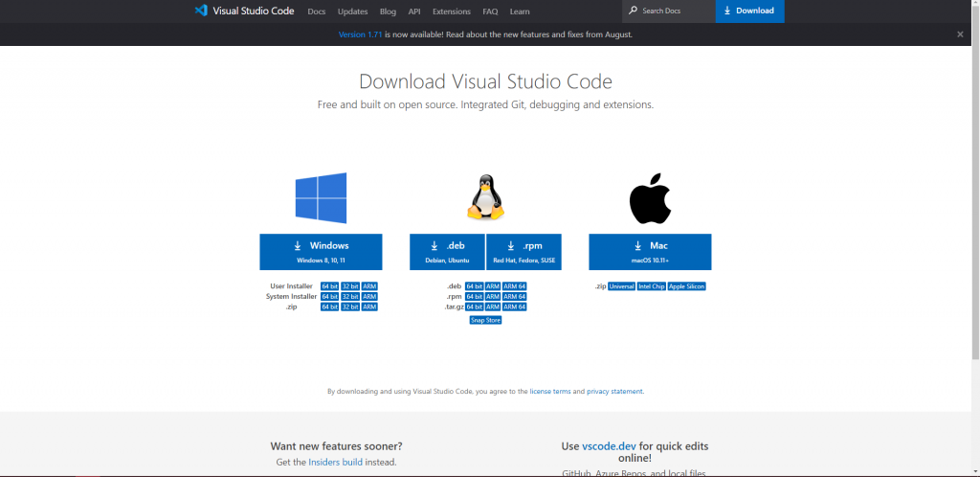The height and width of the screenshot is (477, 980).
Task: Open the Extensions page
Action: tap(452, 11)
